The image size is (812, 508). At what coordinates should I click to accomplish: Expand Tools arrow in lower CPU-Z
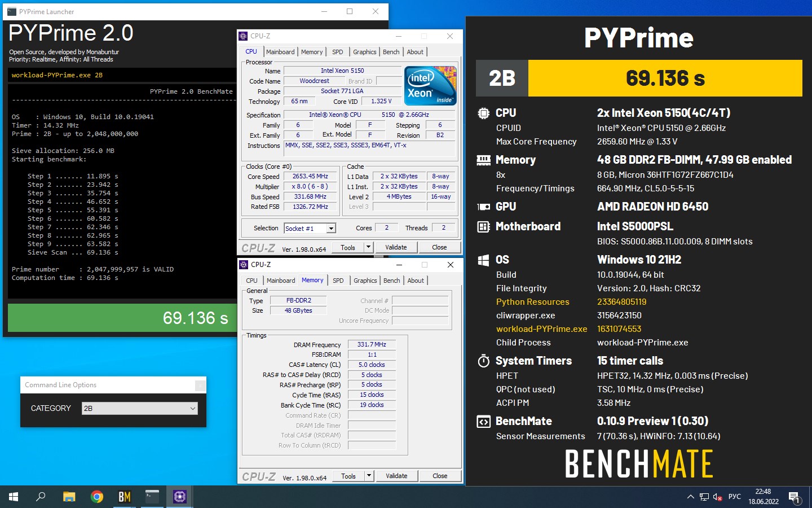(369, 476)
